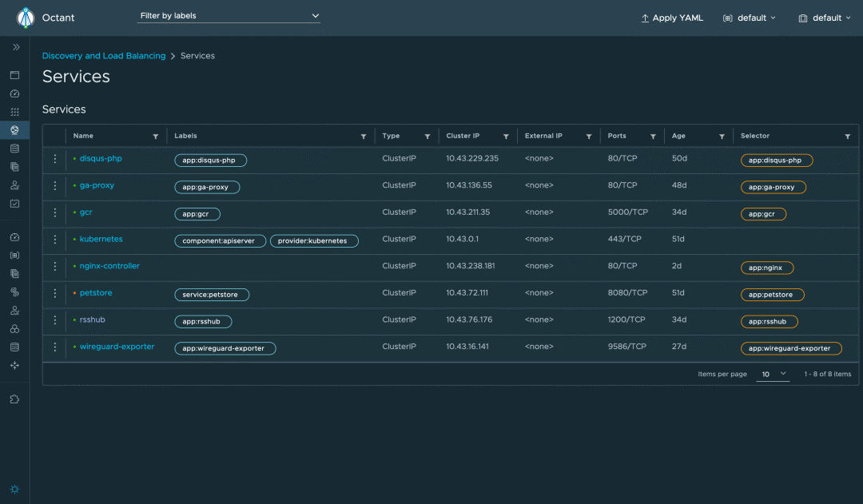Select the Discovery and Load Balancing sidebar icon
This screenshot has width=863, height=504.
[x=15, y=130]
